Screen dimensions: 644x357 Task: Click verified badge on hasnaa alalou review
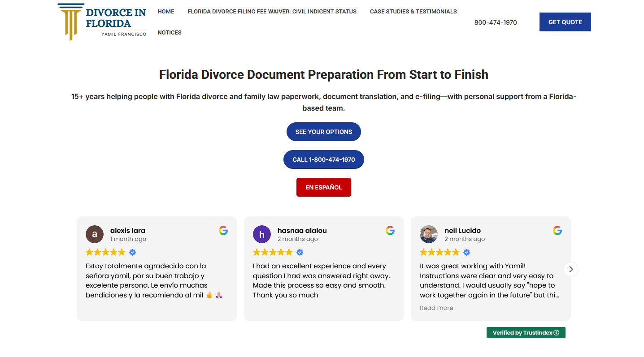(300, 252)
